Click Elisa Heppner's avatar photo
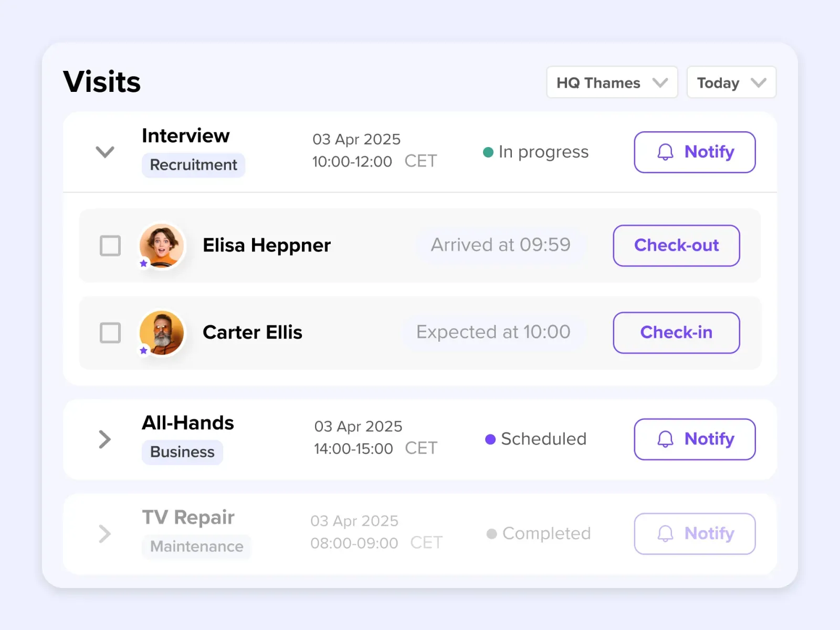 coord(162,245)
